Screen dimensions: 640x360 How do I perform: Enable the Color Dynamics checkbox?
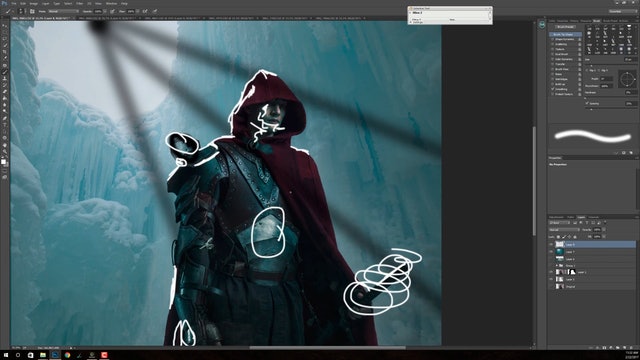pos(553,59)
